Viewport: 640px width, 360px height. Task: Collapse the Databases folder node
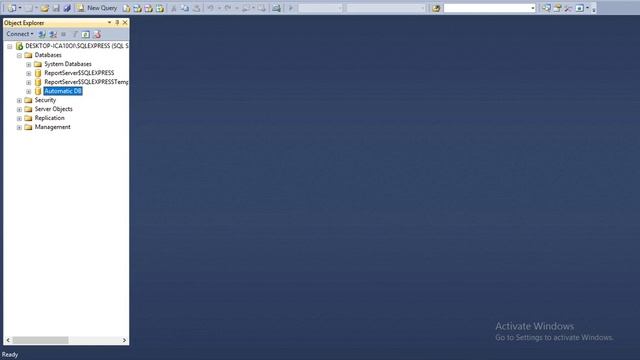(19, 56)
